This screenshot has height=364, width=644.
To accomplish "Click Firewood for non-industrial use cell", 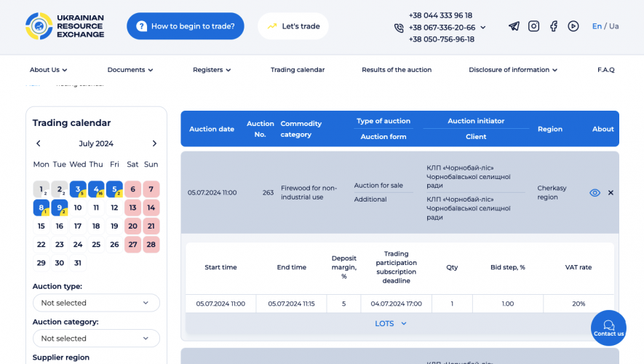I will click(x=309, y=193).
